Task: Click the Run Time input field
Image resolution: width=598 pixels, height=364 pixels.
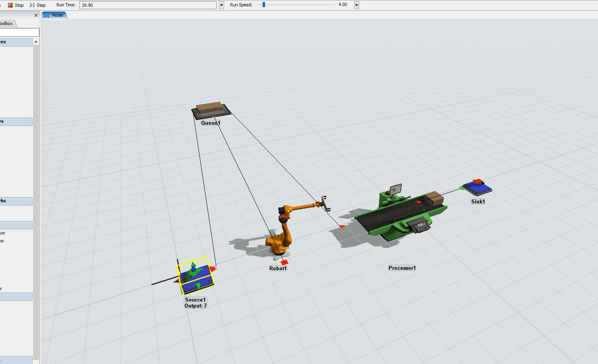Action: [148, 5]
